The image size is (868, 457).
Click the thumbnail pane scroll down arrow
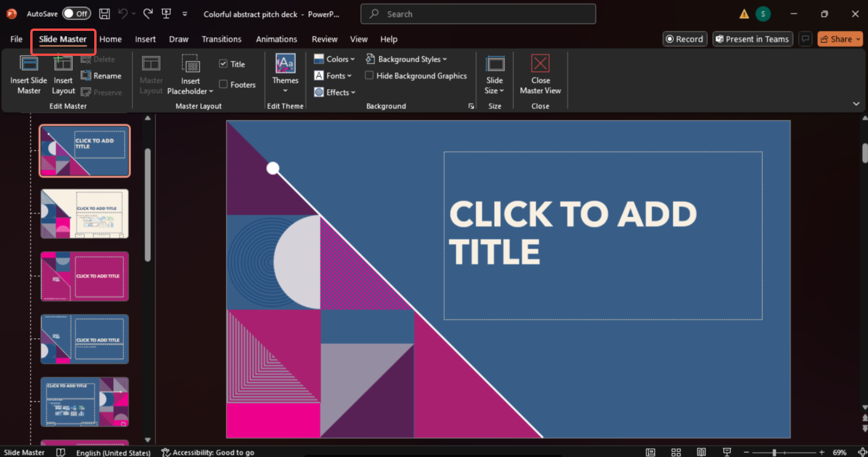point(148,440)
